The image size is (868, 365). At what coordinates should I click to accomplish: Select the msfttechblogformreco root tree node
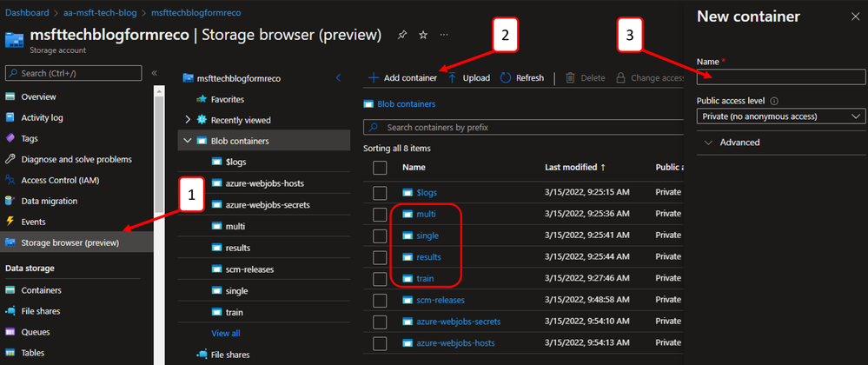tap(239, 79)
